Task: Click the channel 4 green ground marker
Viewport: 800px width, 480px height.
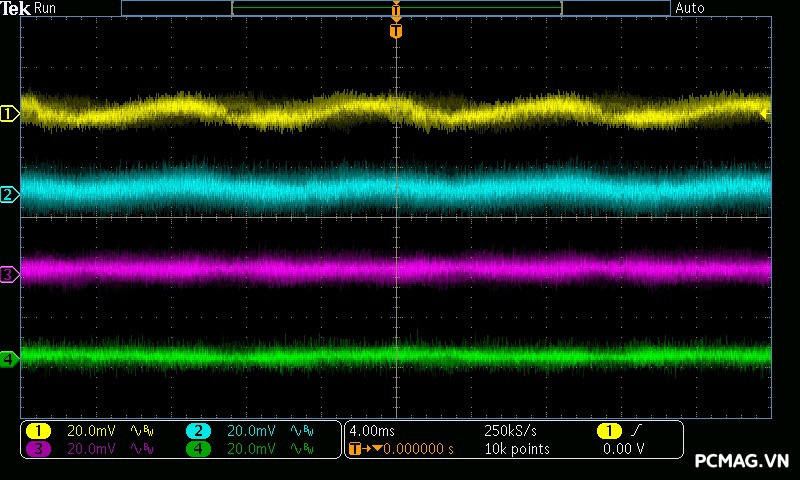Action: (x=9, y=358)
